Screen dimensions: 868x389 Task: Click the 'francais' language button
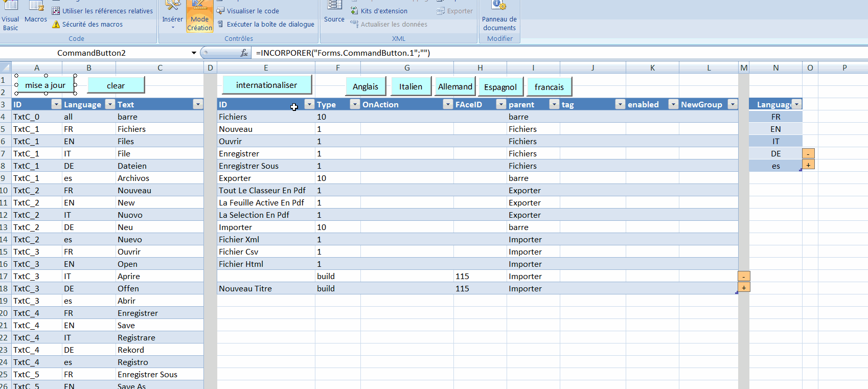[549, 87]
